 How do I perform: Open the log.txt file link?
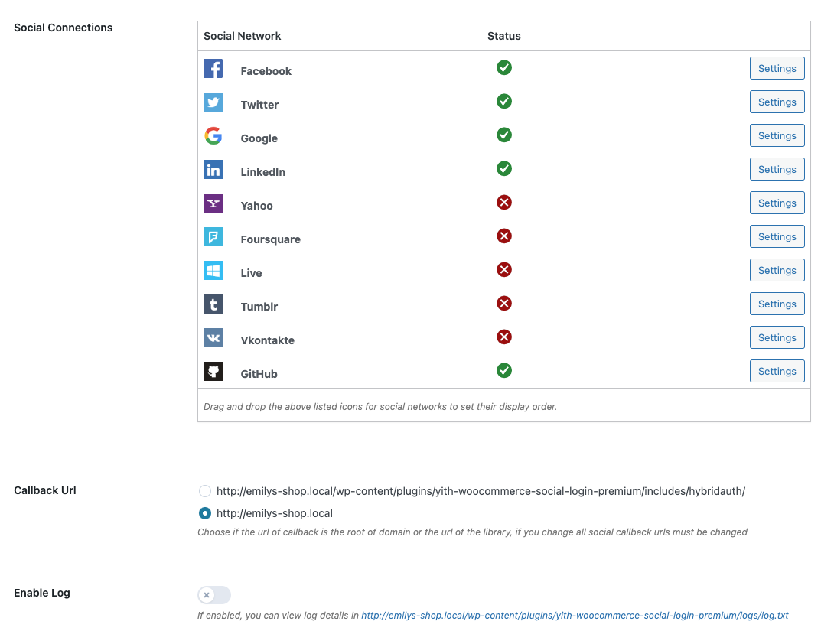click(x=574, y=615)
